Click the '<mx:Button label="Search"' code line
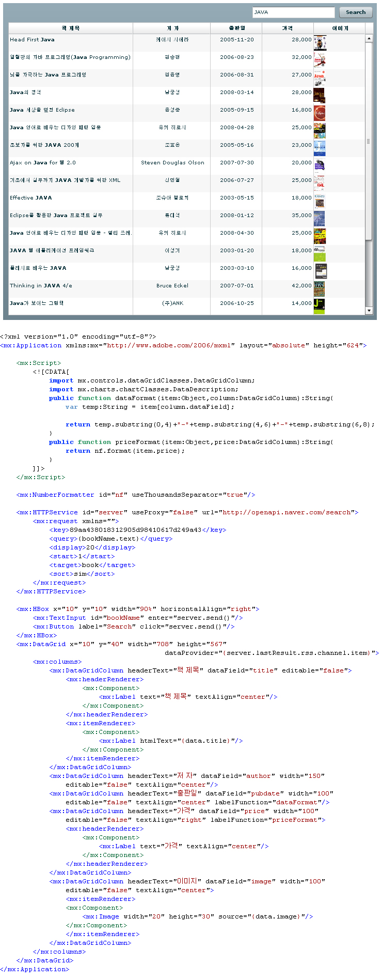 coord(134,627)
